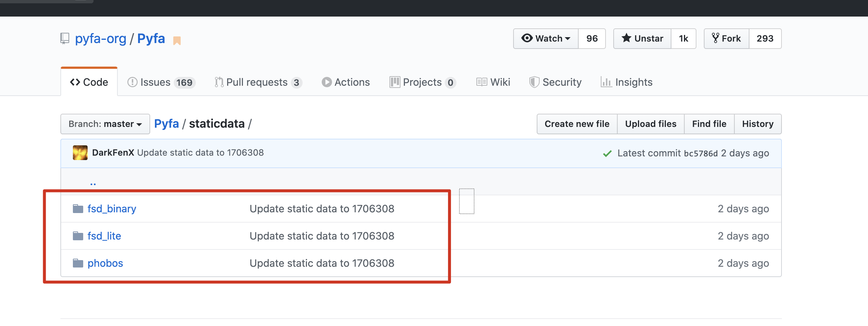
Task: View the 1k stargazers count
Action: point(684,39)
